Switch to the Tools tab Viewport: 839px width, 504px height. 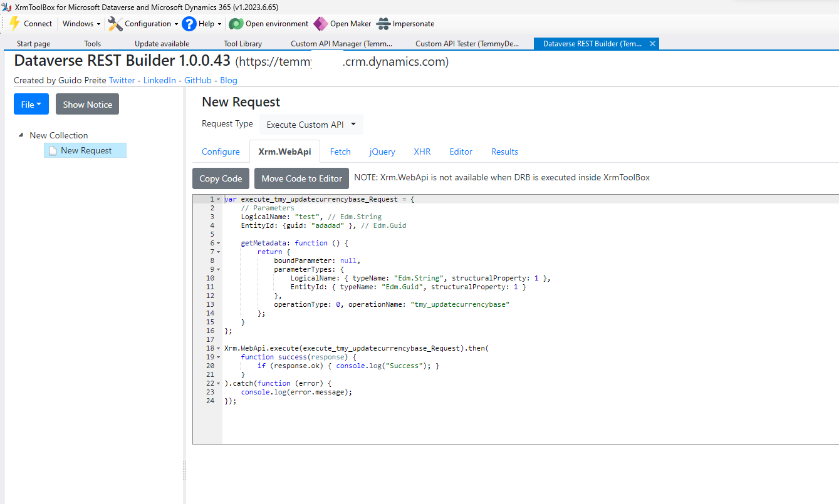93,44
